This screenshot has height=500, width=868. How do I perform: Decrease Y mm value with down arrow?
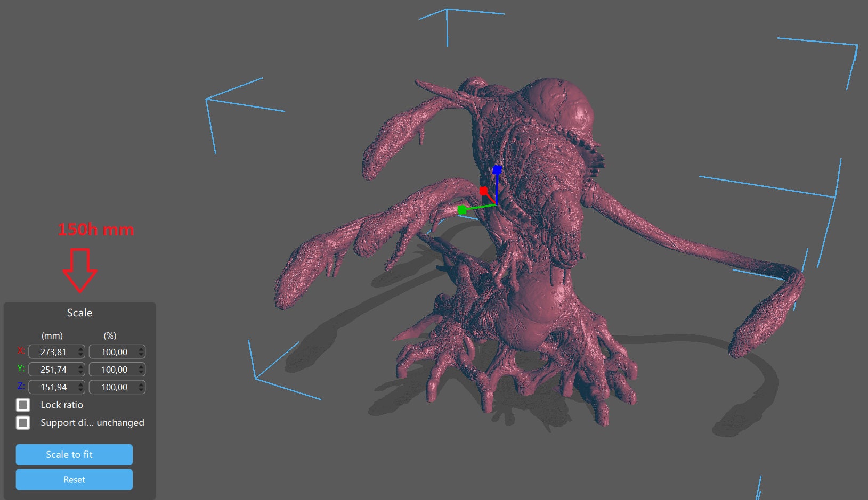click(80, 372)
